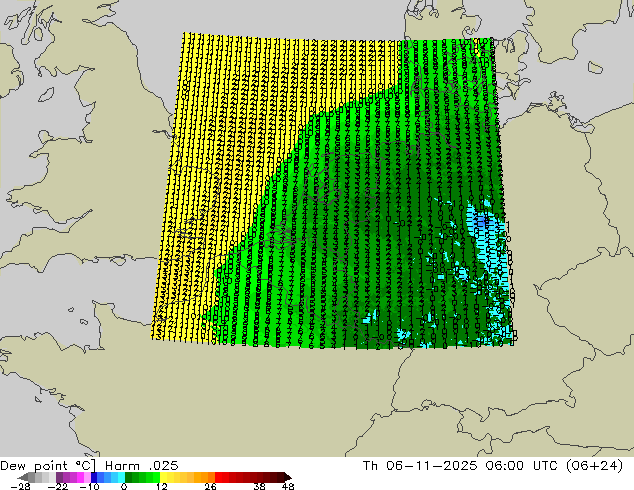Click the legend value '48'
The image size is (634, 490).
click(288, 486)
